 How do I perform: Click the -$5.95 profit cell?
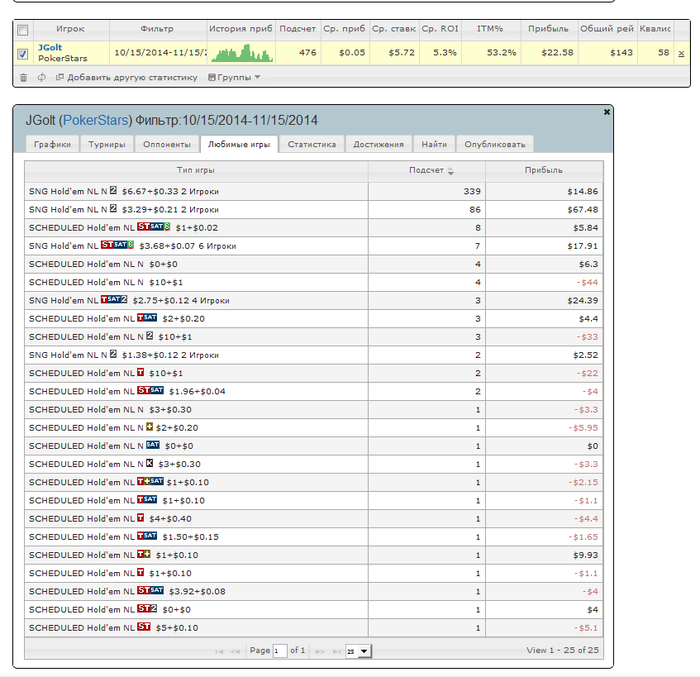(544, 428)
